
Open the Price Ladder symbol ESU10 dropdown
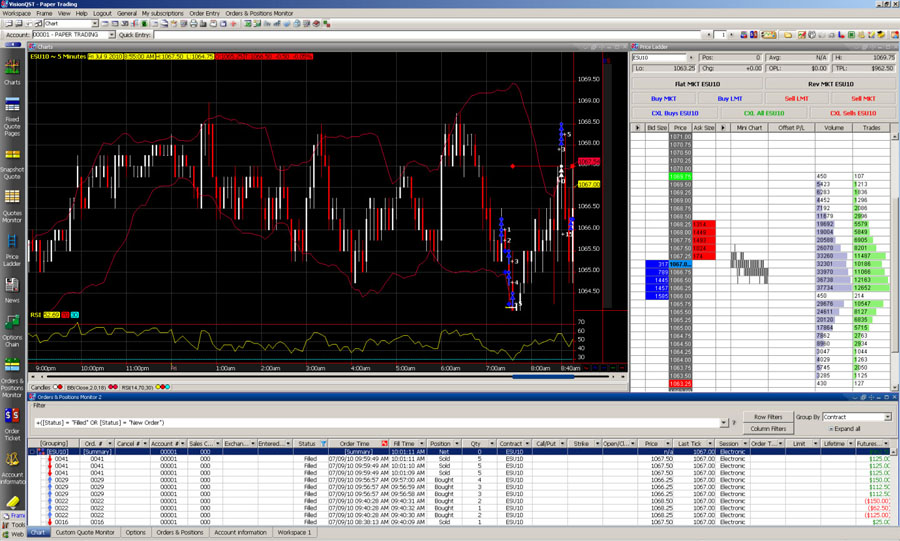pyautogui.click(x=690, y=57)
